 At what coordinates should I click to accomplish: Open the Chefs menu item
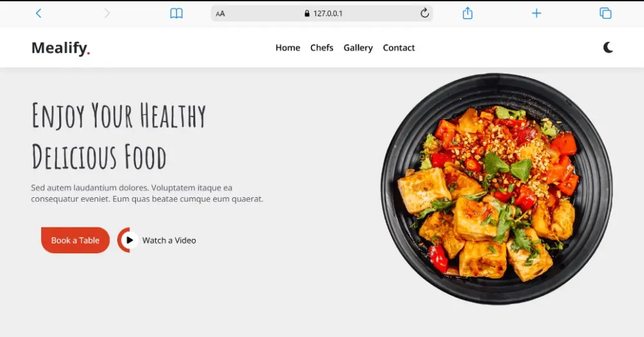[x=321, y=48]
